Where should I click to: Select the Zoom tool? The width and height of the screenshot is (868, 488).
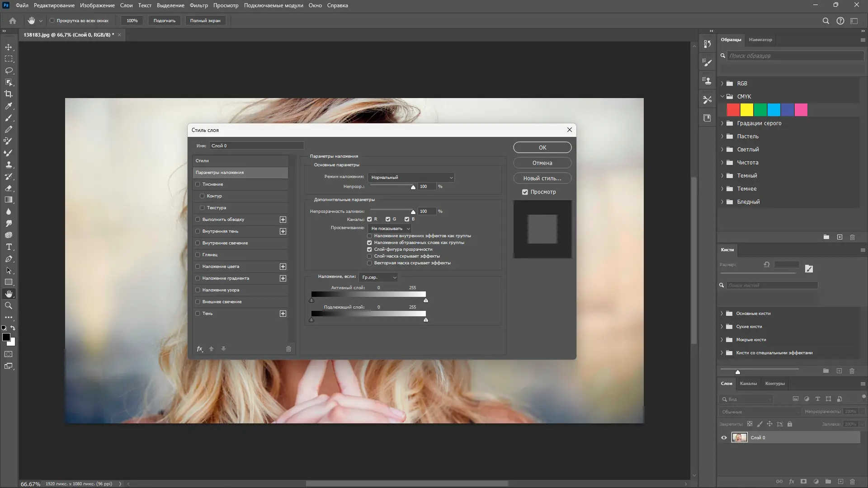[9, 305]
